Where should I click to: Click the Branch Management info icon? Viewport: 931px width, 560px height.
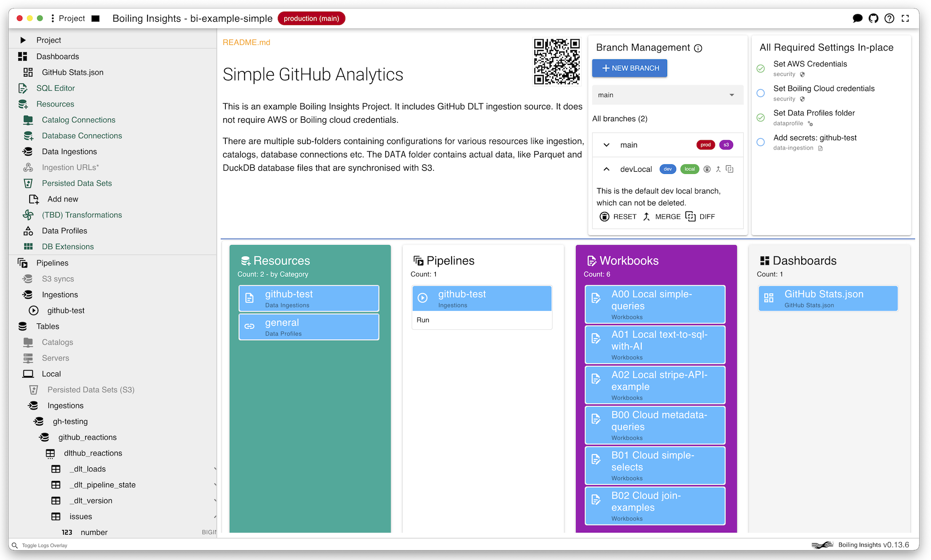698,48
